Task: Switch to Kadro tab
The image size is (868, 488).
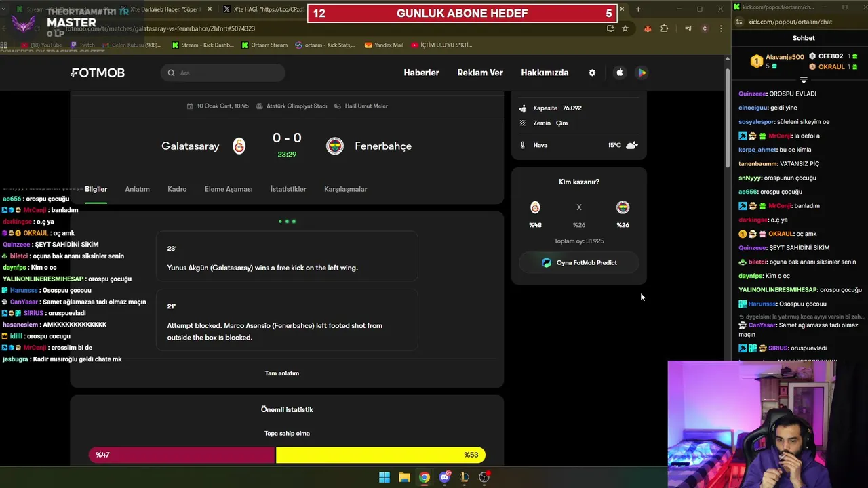Action: coord(177,189)
